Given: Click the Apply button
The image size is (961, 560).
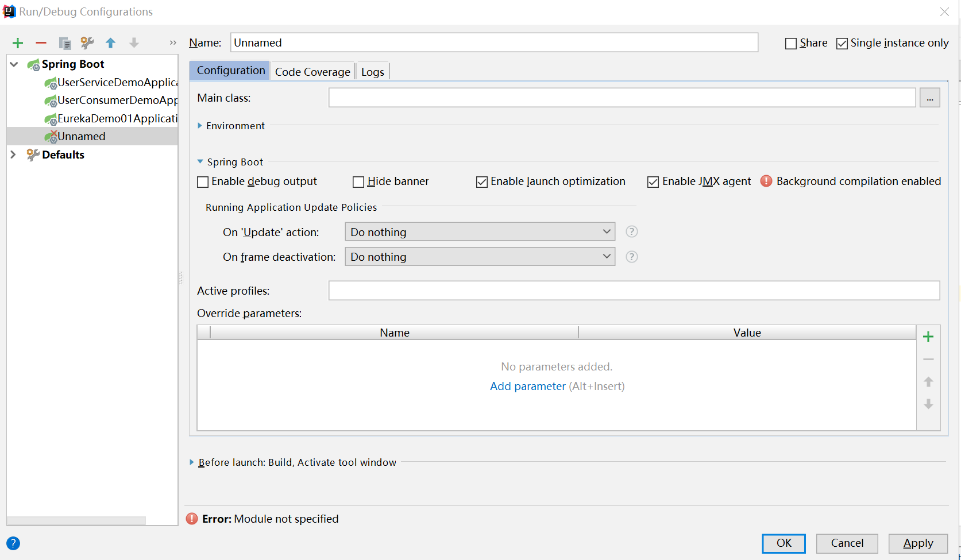Looking at the screenshot, I should coord(917,543).
